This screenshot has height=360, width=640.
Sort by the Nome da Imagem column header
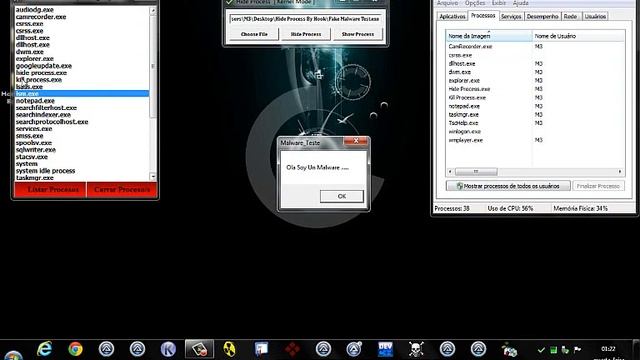pos(489,36)
